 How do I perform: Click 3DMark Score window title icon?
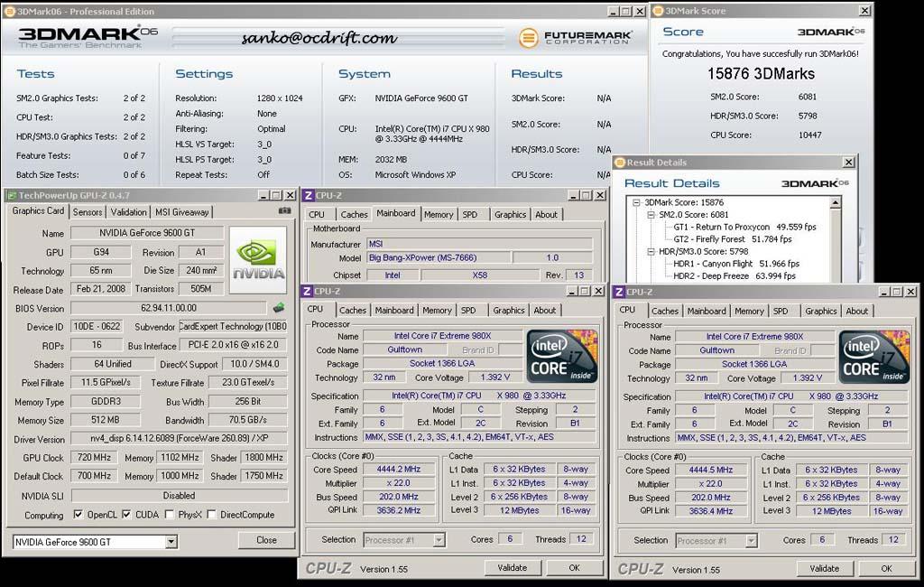click(658, 11)
